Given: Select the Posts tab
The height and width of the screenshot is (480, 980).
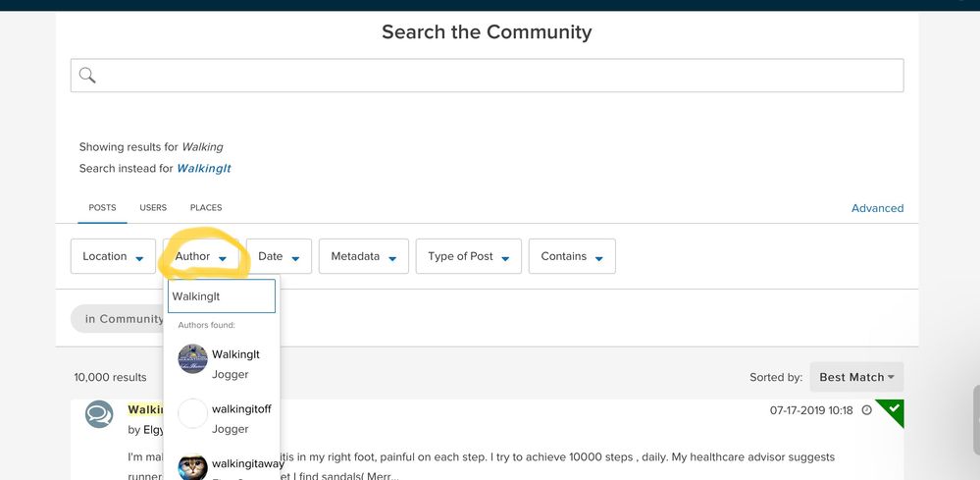Looking at the screenshot, I should click(102, 208).
